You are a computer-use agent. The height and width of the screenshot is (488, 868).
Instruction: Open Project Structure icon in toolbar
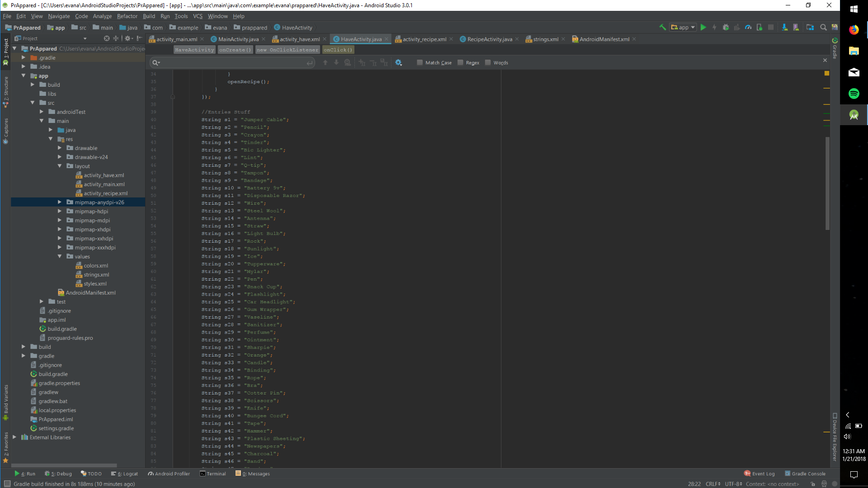tap(810, 28)
